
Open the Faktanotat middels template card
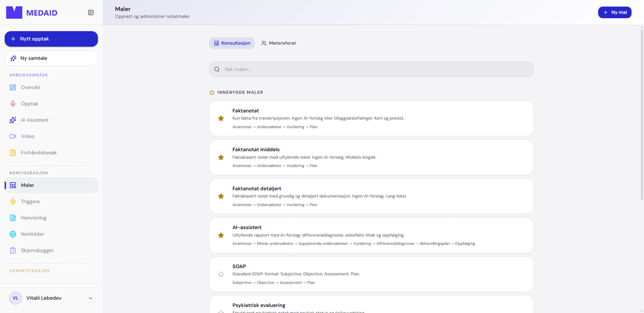(371, 158)
